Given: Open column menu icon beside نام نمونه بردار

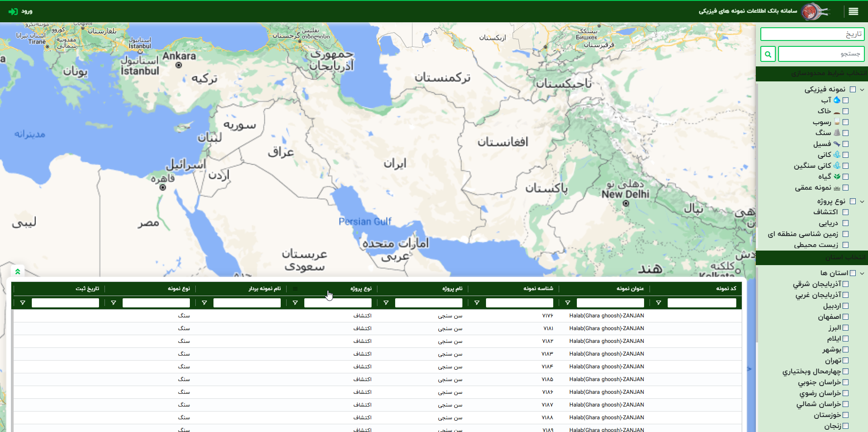Looking at the screenshot, I should coord(295,289).
